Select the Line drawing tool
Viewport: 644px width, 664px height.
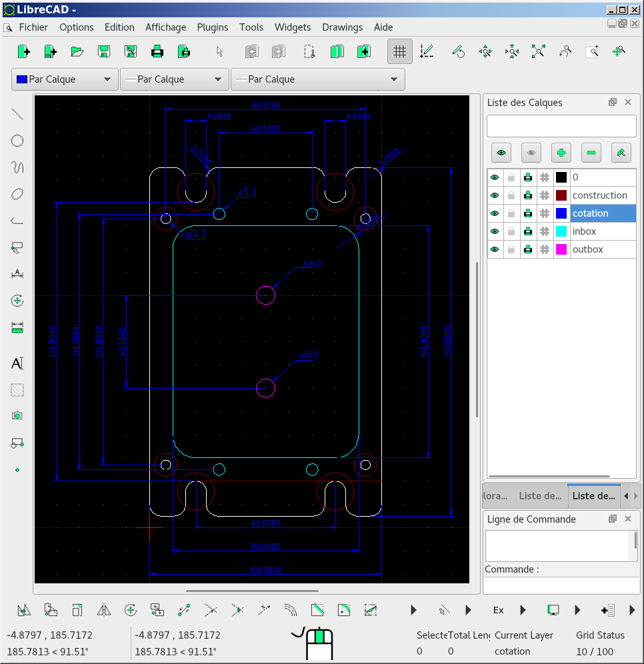click(x=17, y=114)
